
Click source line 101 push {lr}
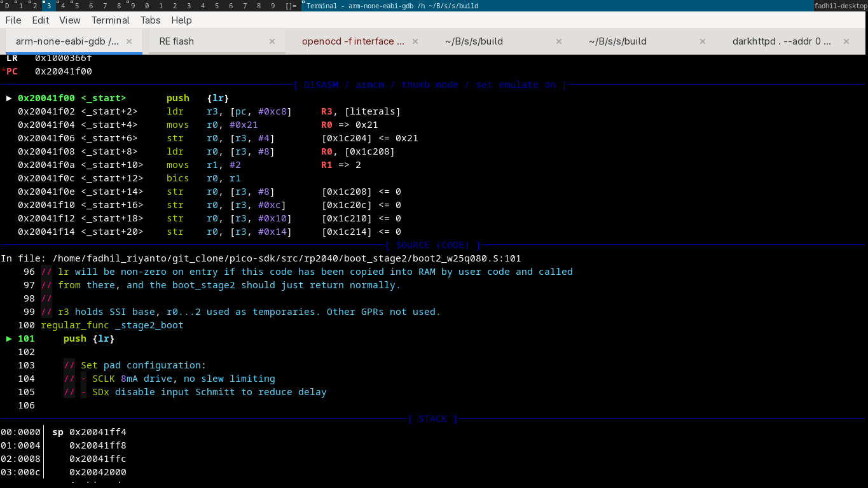pos(88,339)
